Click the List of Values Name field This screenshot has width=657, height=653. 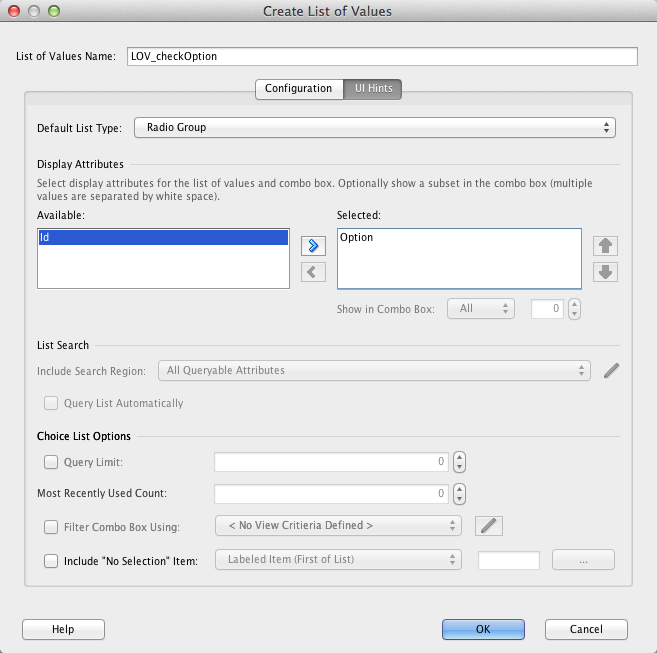pos(382,56)
